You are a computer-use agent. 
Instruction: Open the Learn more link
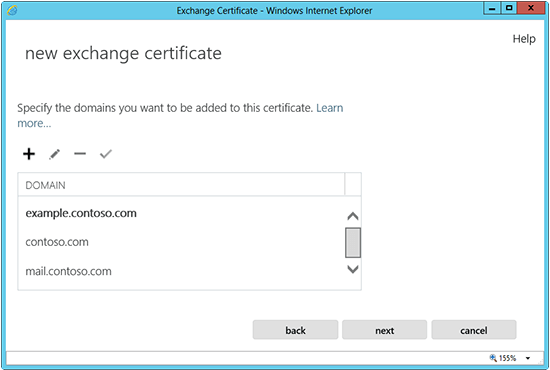(180, 115)
